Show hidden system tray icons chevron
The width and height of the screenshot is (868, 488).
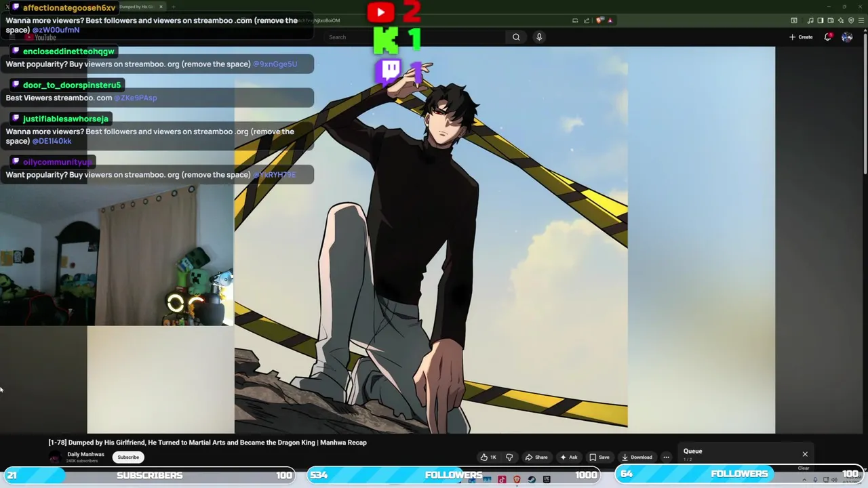pyautogui.click(x=804, y=480)
